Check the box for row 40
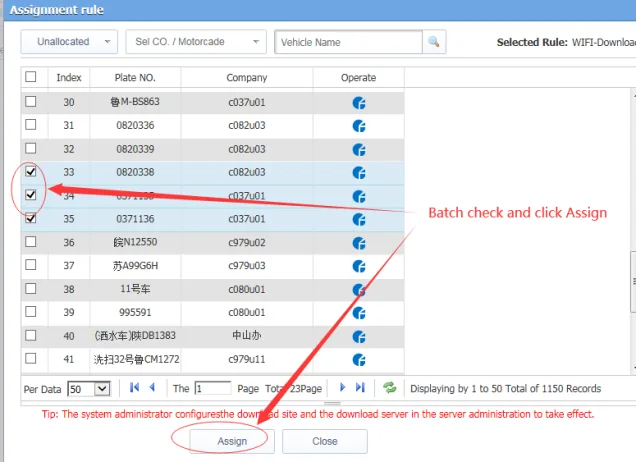This screenshot has height=462, width=636. pos(31,335)
